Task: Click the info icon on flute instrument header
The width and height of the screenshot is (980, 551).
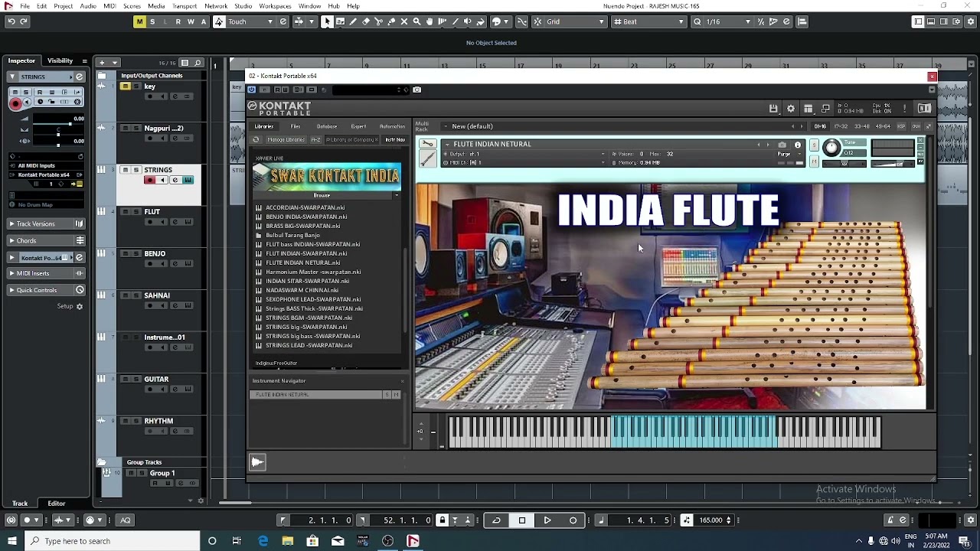Action: click(797, 145)
